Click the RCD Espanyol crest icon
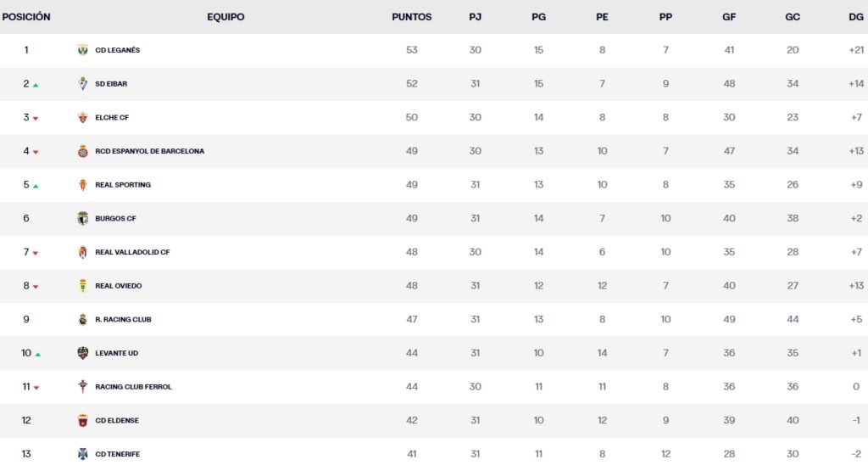This screenshot has width=868, height=465. tap(83, 151)
